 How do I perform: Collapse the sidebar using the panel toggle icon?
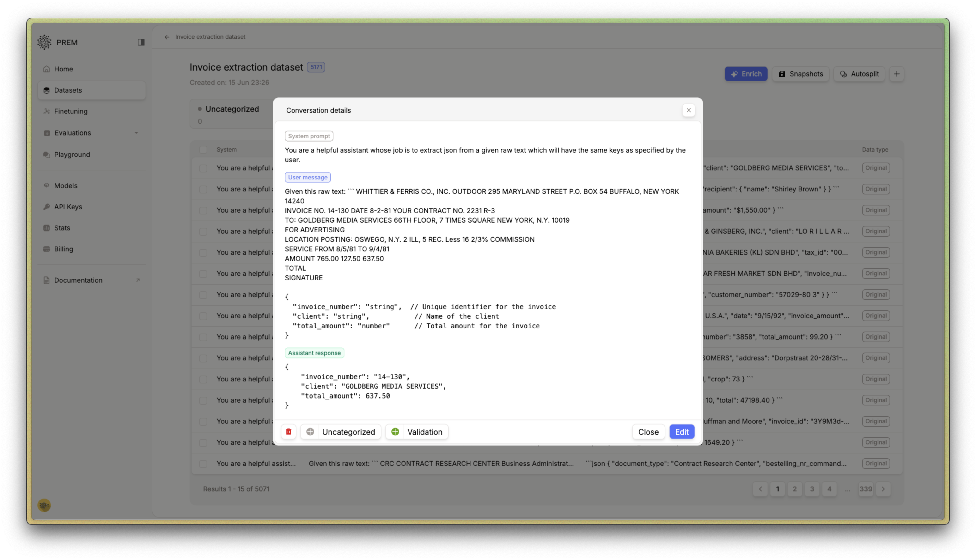141,42
